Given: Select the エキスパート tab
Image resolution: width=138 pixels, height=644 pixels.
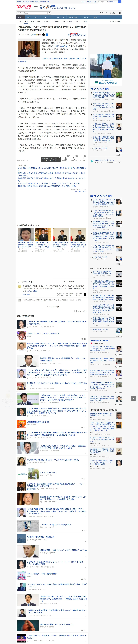Looking at the screenshot, I should pyautogui.click(x=48, y=17).
